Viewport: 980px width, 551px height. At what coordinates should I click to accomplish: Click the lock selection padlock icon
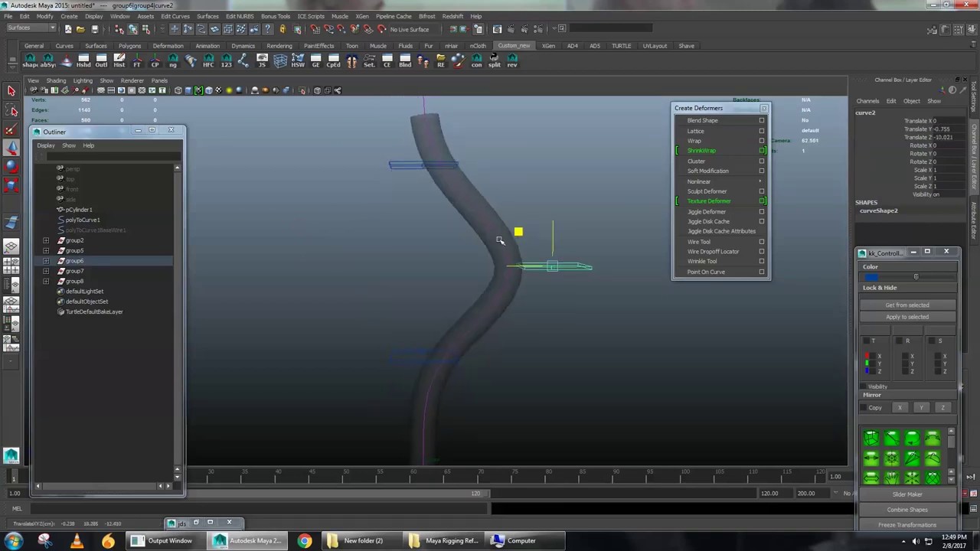coord(283,29)
